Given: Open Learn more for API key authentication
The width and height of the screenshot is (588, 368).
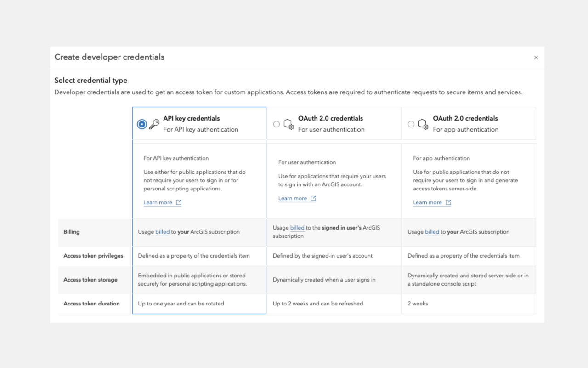Looking at the screenshot, I should (158, 202).
